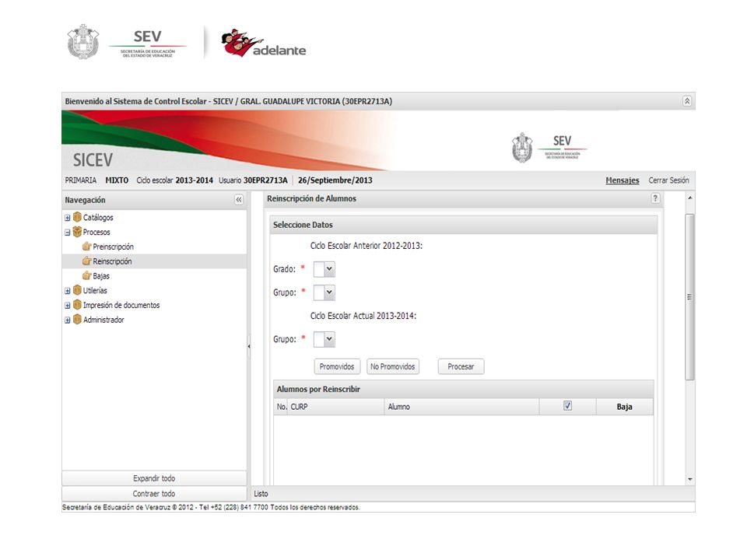Select Reinscripción in the navigation tree
The width and height of the screenshot is (747, 560).
(112, 261)
